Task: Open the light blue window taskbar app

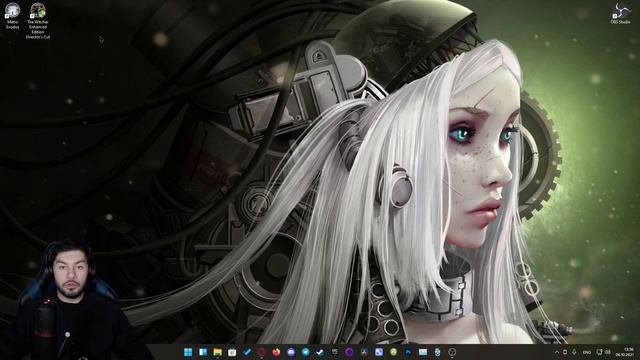Action: [x=423, y=352]
